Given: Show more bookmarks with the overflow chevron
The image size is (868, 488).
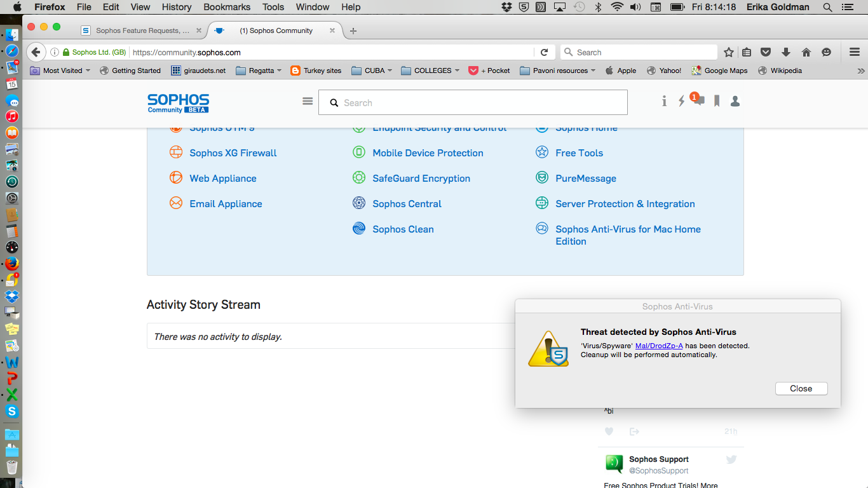Looking at the screenshot, I should coord(861,71).
